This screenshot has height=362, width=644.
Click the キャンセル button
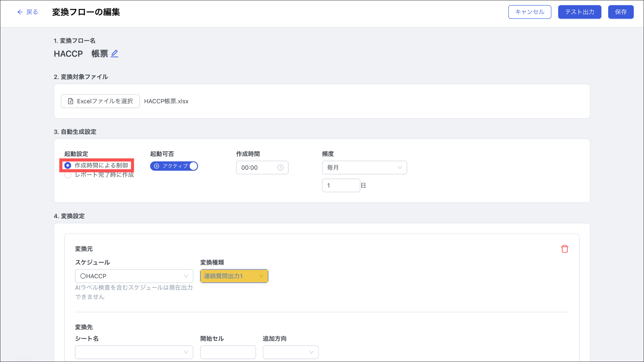tap(530, 12)
